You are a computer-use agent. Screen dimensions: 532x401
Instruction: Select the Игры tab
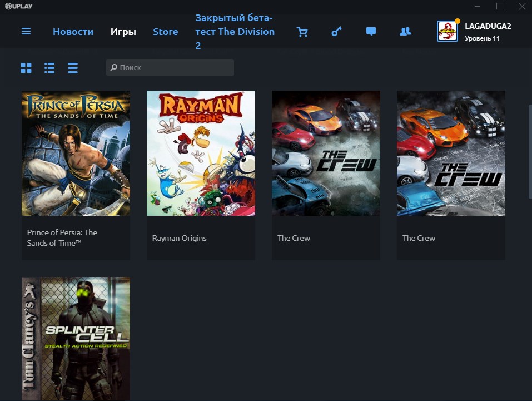[123, 32]
